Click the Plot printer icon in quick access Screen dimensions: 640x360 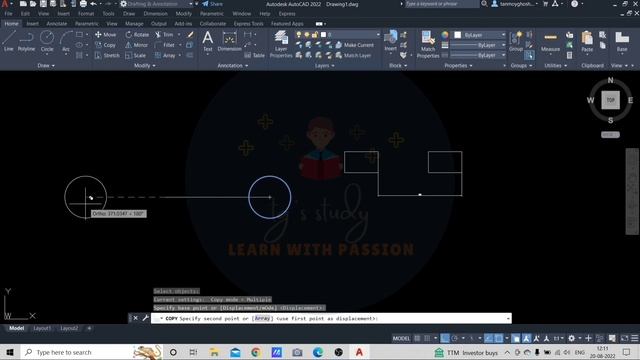click(x=83, y=4)
